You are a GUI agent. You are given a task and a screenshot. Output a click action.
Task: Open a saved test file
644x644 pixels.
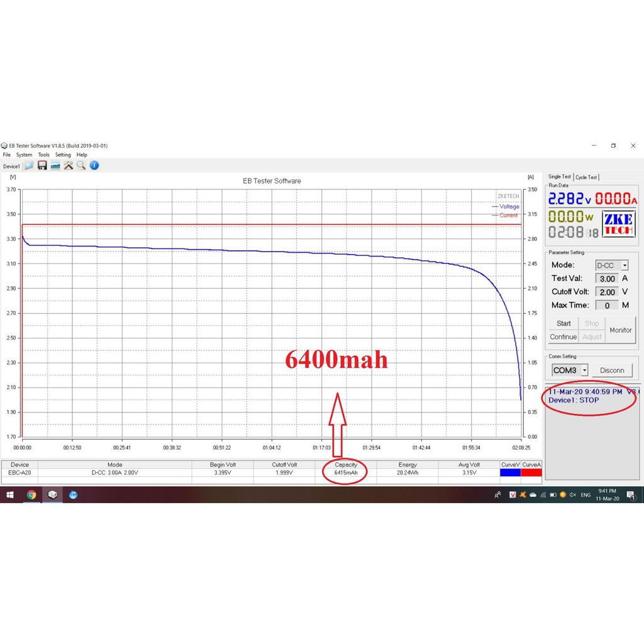(29, 165)
